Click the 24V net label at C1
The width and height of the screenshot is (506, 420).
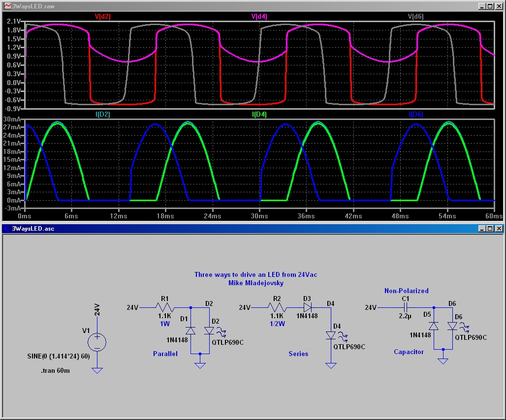(x=371, y=307)
